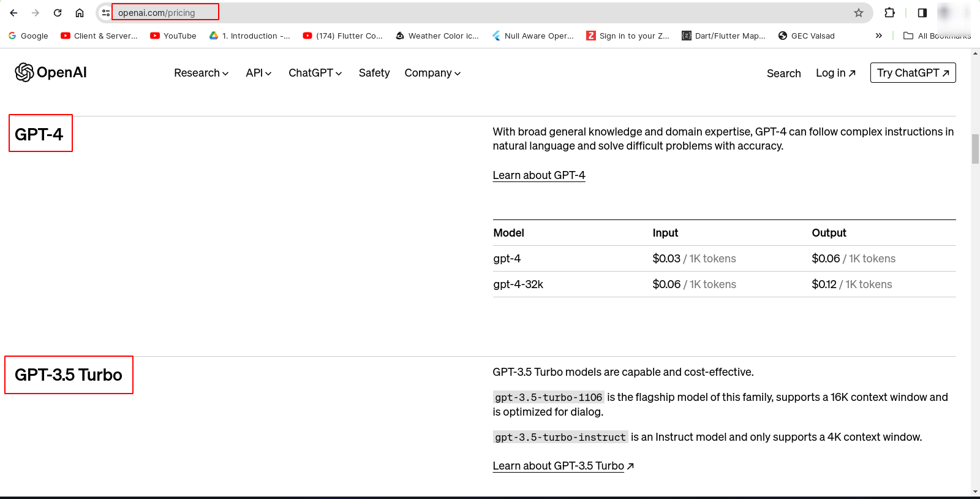
Task: Click the GPT-3.5 Turbo section heading
Action: (x=69, y=375)
